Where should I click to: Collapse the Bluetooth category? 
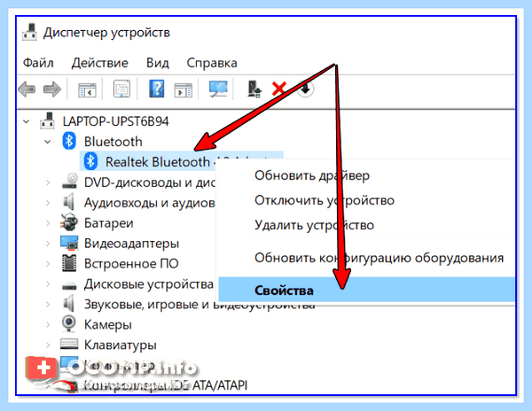point(48,142)
